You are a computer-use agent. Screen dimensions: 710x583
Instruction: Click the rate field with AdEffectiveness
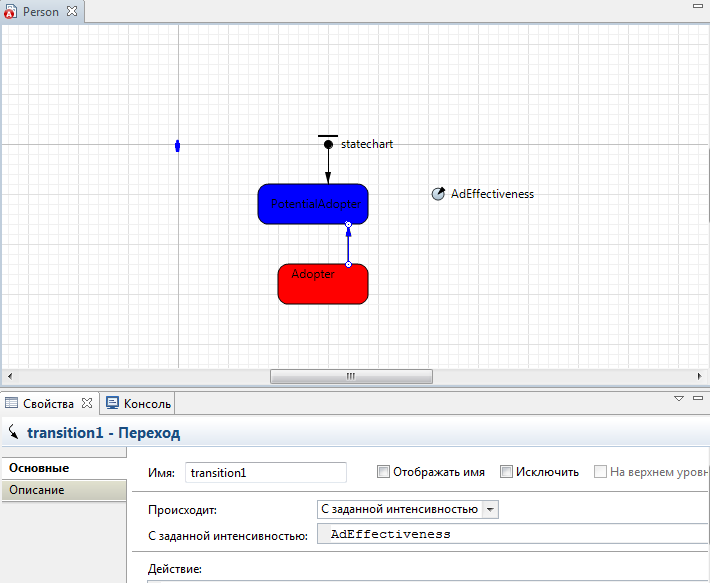point(513,534)
